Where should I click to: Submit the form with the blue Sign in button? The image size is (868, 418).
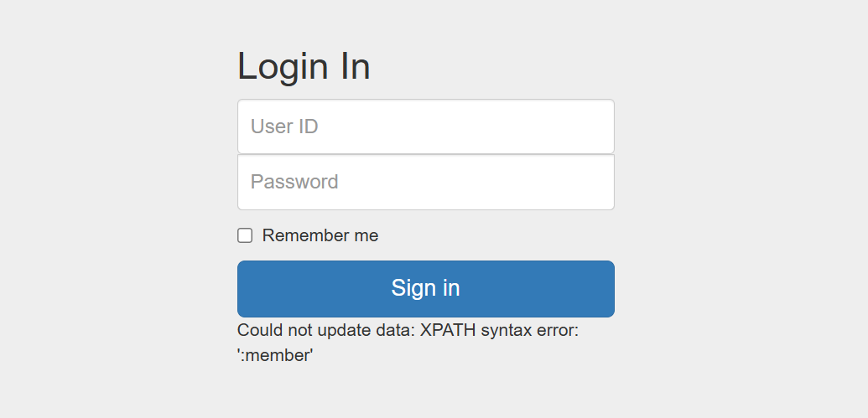[x=426, y=289]
